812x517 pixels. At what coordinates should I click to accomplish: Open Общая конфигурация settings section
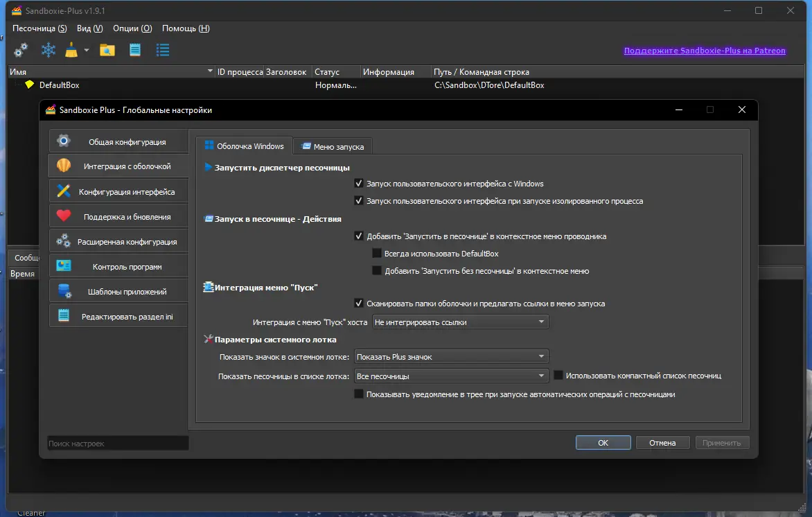(118, 141)
